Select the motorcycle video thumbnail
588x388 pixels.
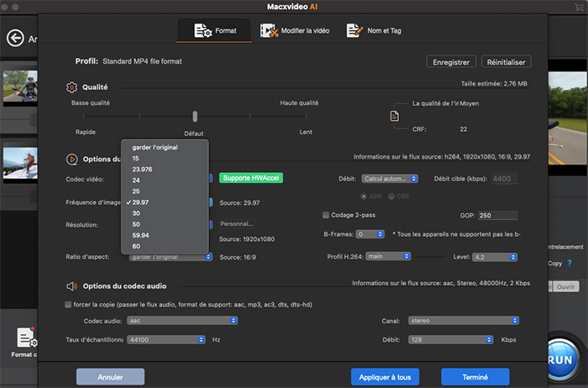tap(20, 87)
